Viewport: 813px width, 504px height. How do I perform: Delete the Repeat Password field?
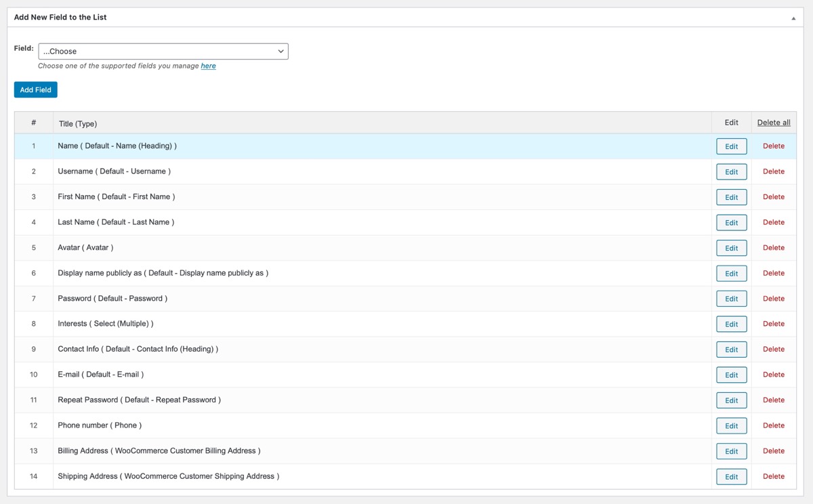coord(774,400)
